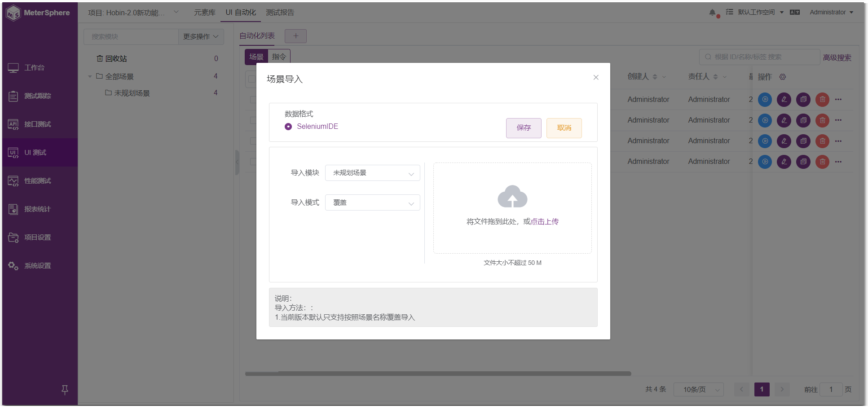Open the 回收站 recycle bin
Image resolution: width=868 pixels, height=409 pixels.
(112, 59)
